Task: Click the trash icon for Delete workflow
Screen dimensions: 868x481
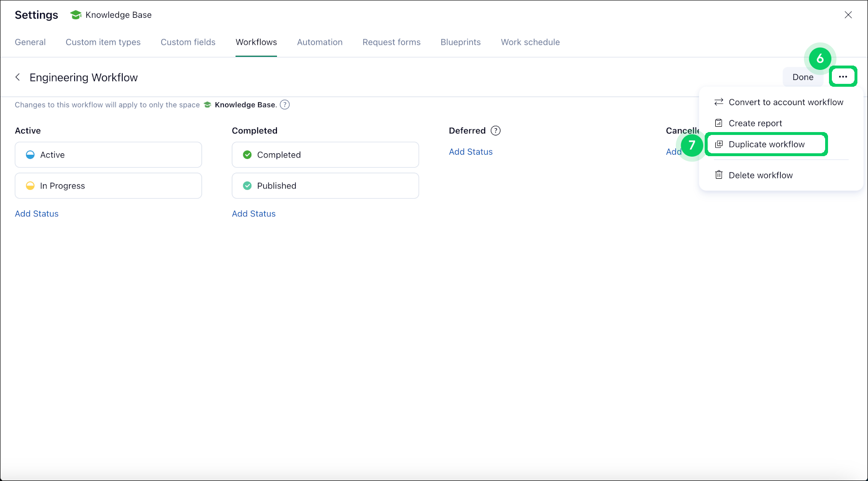Action: (x=719, y=175)
